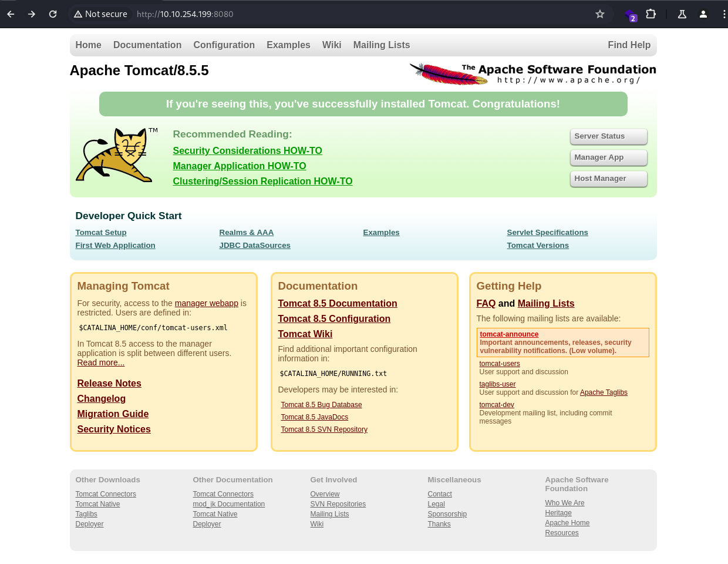Open the Security Notices link
Screen dimensions: 728x564
pyautogui.click(x=114, y=429)
